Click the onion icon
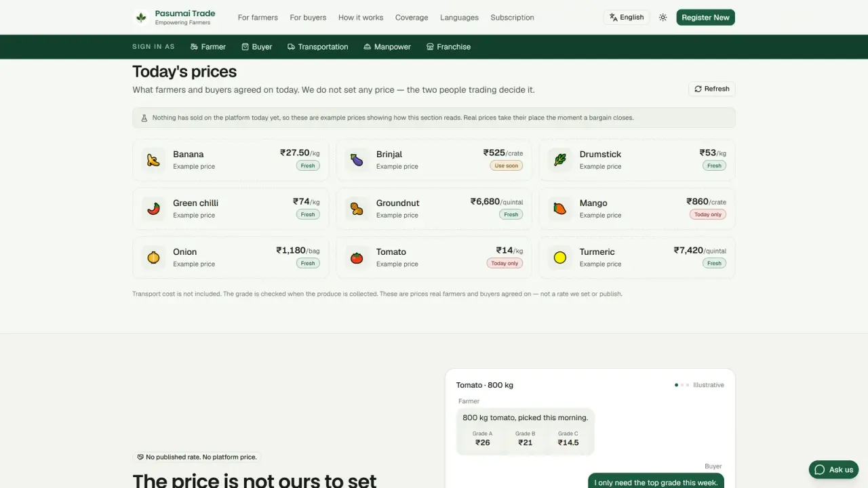This screenshot has width=868, height=488. pyautogui.click(x=154, y=258)
